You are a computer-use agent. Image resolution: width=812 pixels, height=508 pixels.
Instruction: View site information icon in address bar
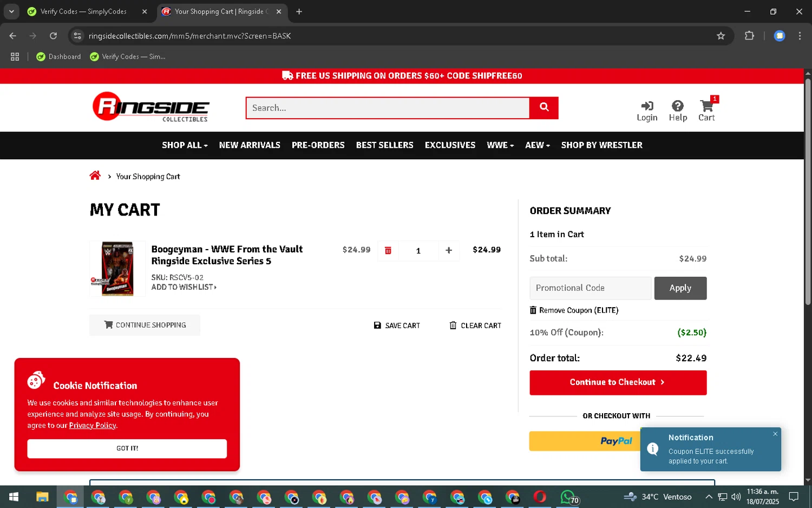pos(77,36)
